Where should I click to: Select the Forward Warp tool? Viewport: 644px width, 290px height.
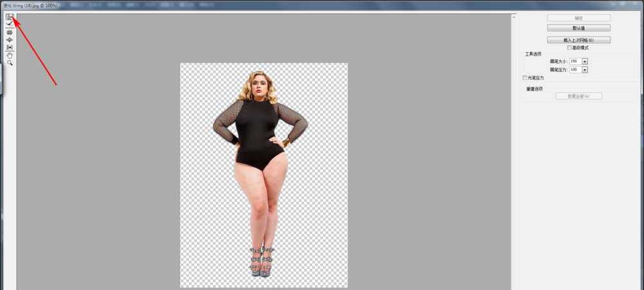[10, 17]
